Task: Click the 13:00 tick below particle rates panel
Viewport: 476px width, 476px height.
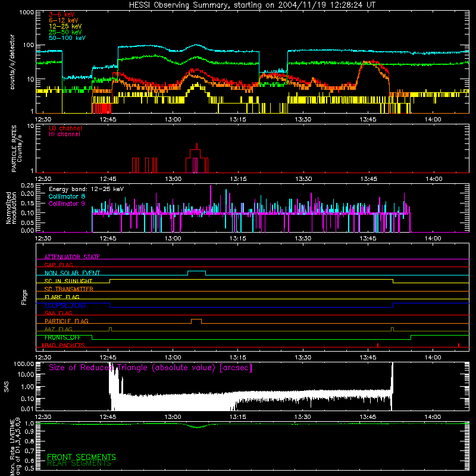Action: point(173,179)
